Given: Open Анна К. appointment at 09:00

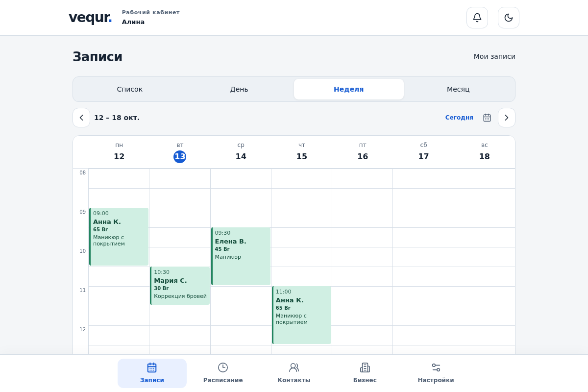Looking at the screenshot, I should (119, 237).
